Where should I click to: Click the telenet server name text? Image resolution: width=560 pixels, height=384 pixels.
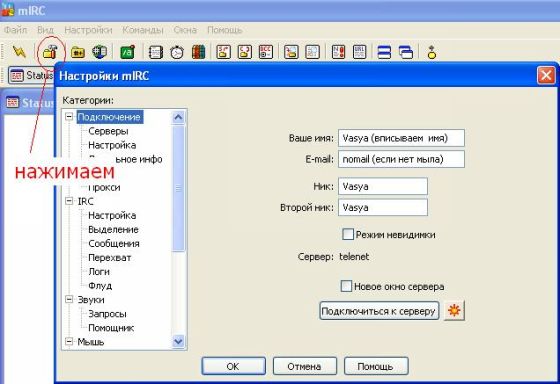[354, 256]
